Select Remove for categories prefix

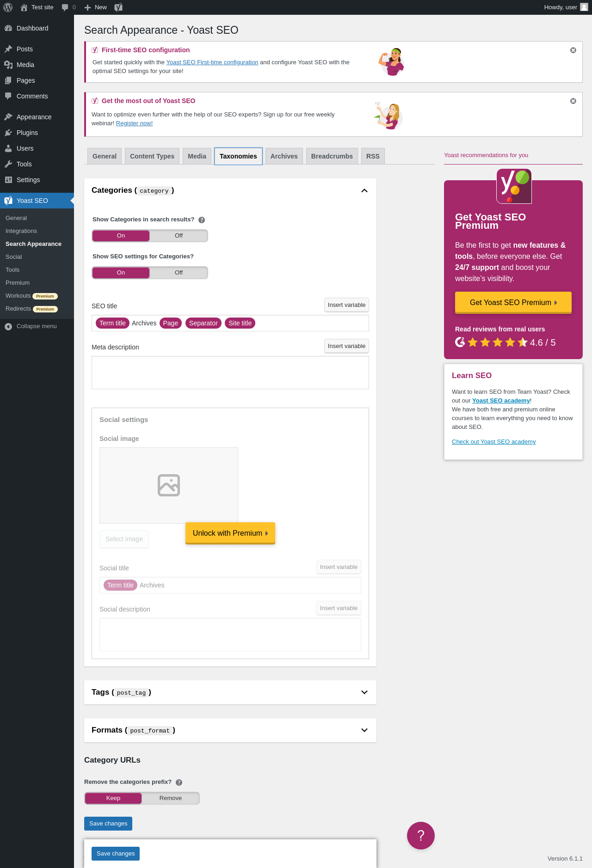click(171, 798)
